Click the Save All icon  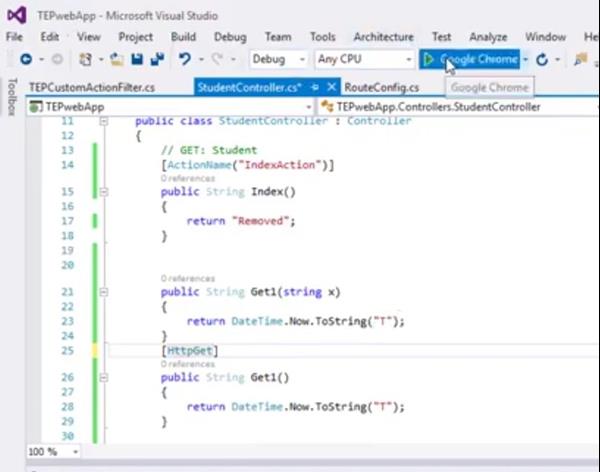(156, 60)
